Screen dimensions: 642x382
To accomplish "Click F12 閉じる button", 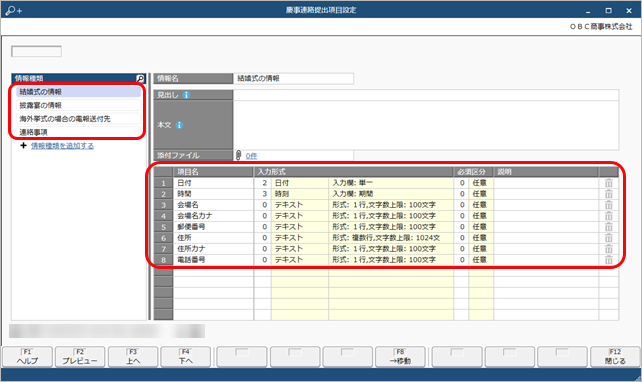I will (x=615, y=357).
